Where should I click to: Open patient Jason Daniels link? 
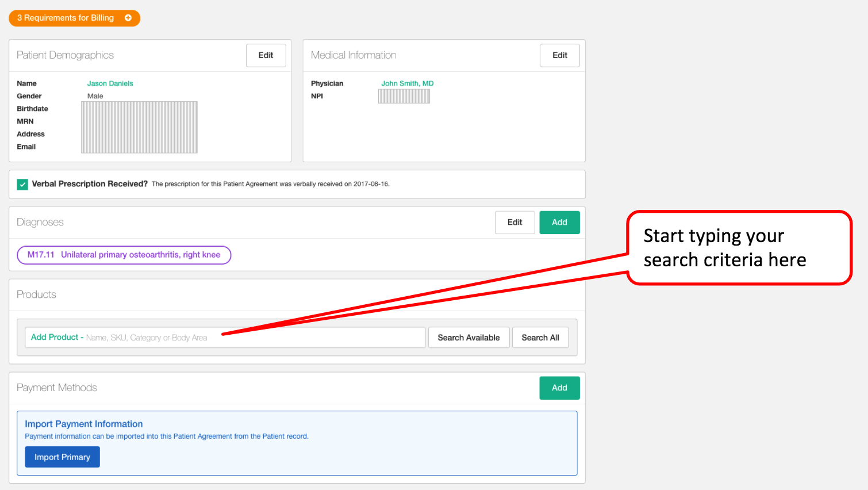point(110,83)
